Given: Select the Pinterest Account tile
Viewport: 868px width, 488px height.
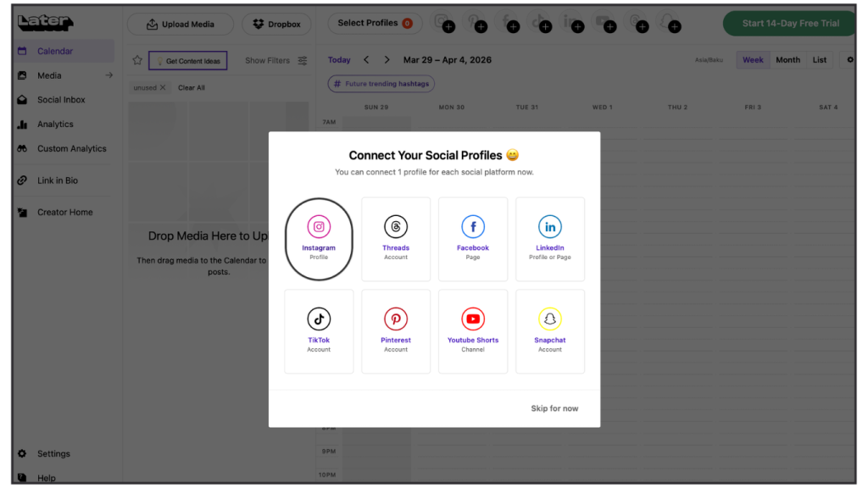Looking at the screenshot, I should click(x=396, y=330).
